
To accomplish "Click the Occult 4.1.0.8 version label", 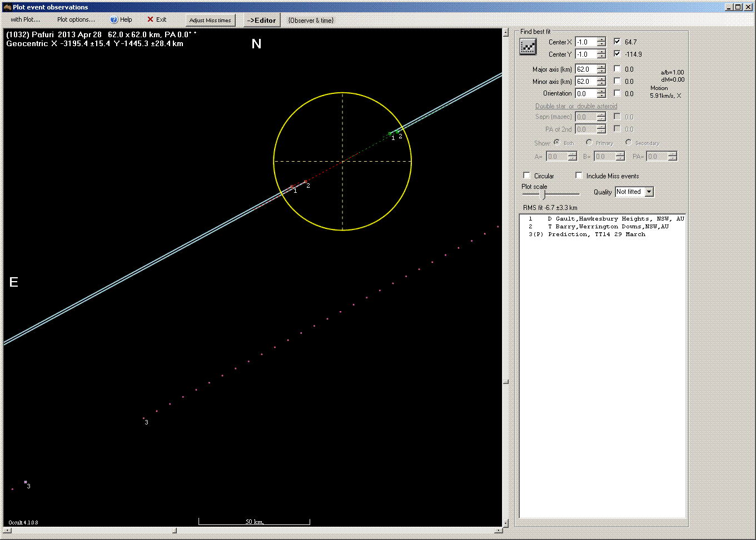I will click(x=23, y=522).
